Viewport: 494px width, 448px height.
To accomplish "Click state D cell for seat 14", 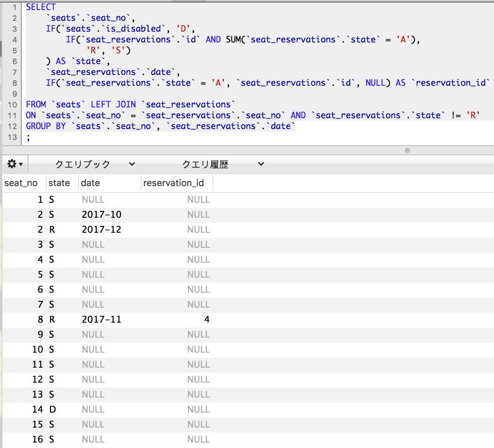I will pyautogui.click(x=52, y=409).
